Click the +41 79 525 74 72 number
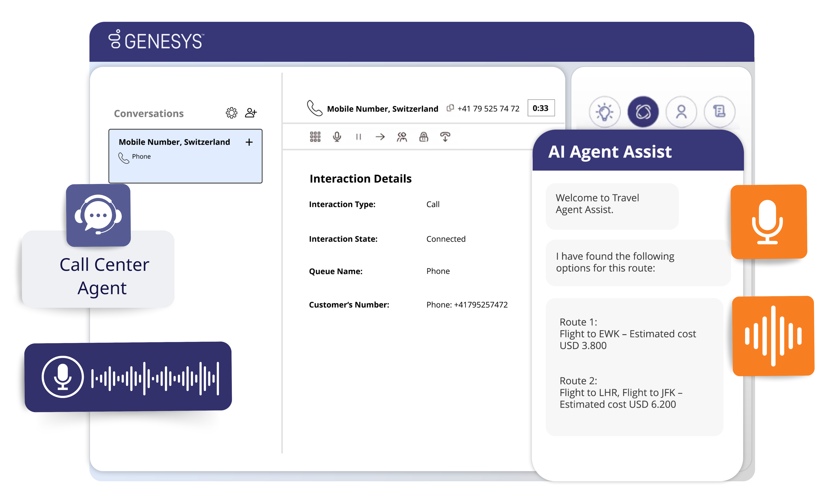Viewport: 840px width, 504px height. click(x=488, y=108)
